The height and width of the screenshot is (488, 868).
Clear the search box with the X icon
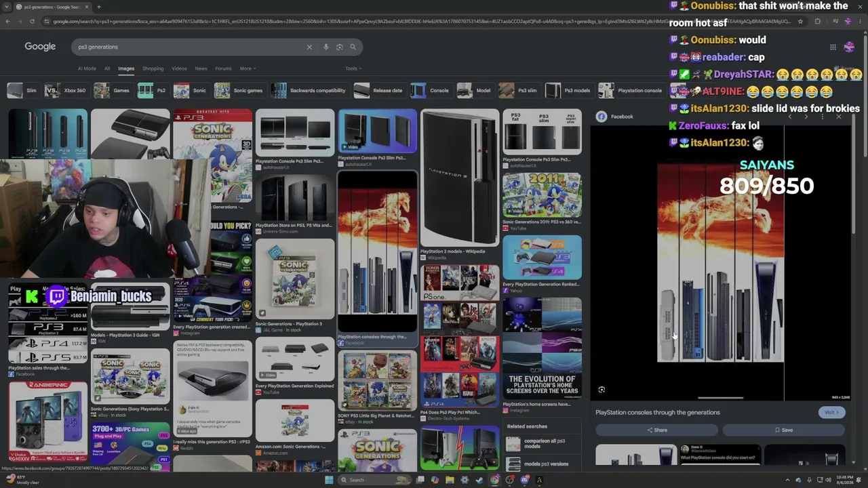click(x=309, y=47)
